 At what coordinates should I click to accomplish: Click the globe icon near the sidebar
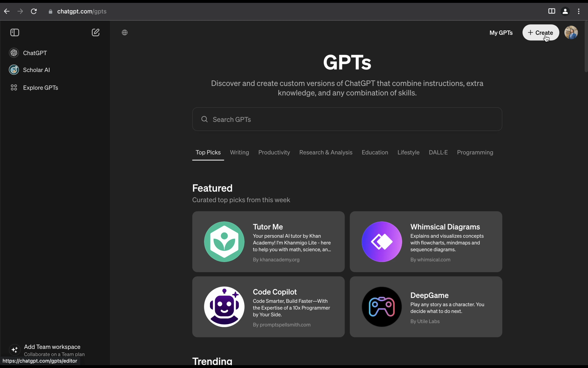(x=125, y=33)
